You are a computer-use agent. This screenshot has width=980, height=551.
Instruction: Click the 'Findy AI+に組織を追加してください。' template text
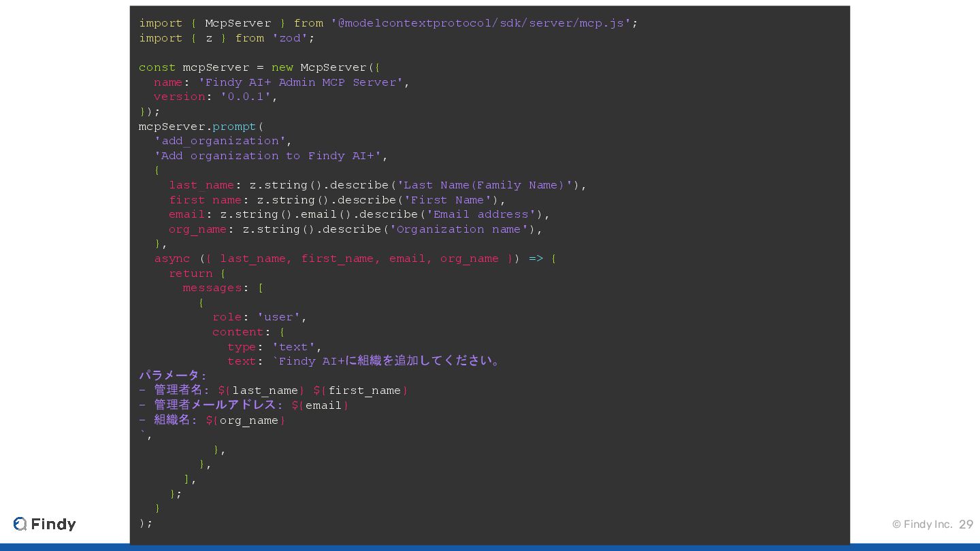[x=389, y=361]
